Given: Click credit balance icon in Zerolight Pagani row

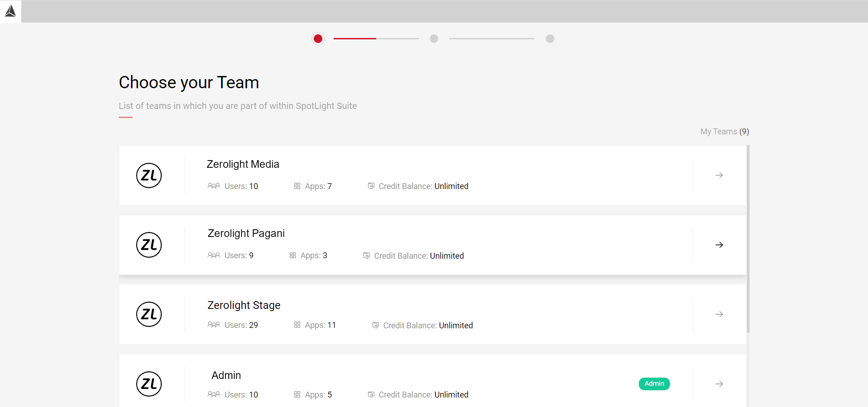Looking at the screenshot, I should pyautogui.click(x=367, y=256).
